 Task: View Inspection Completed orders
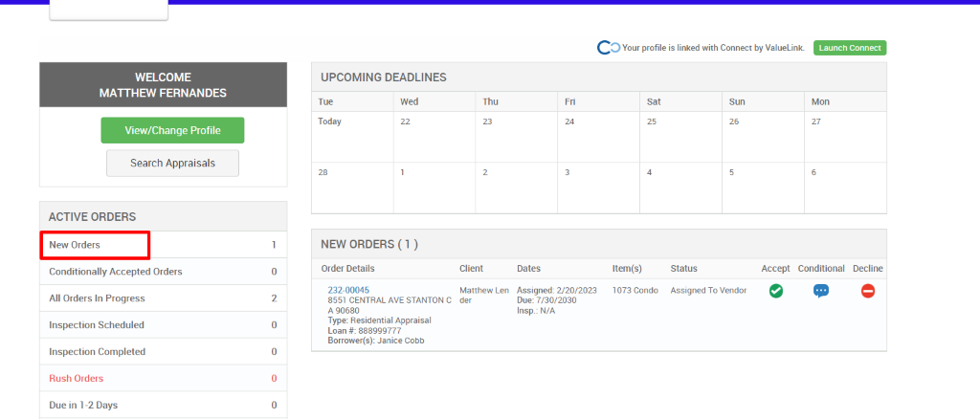point(163,352)
